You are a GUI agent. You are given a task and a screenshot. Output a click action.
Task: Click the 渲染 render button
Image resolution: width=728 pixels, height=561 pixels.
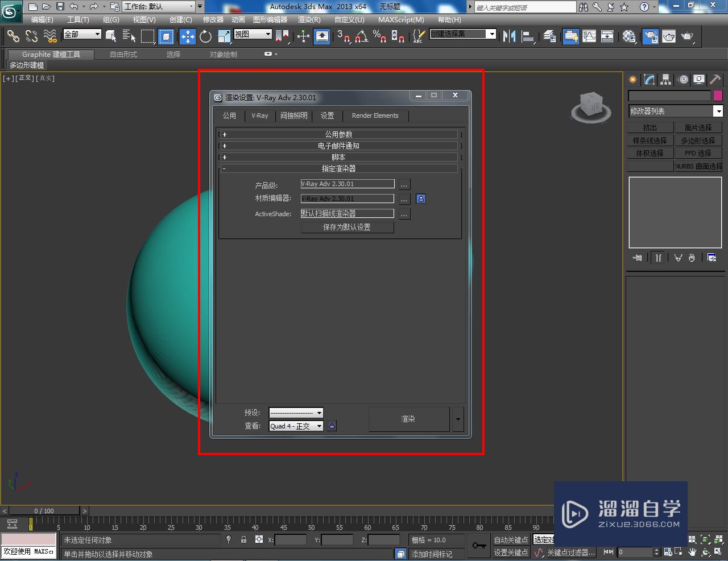click(409, 419)
